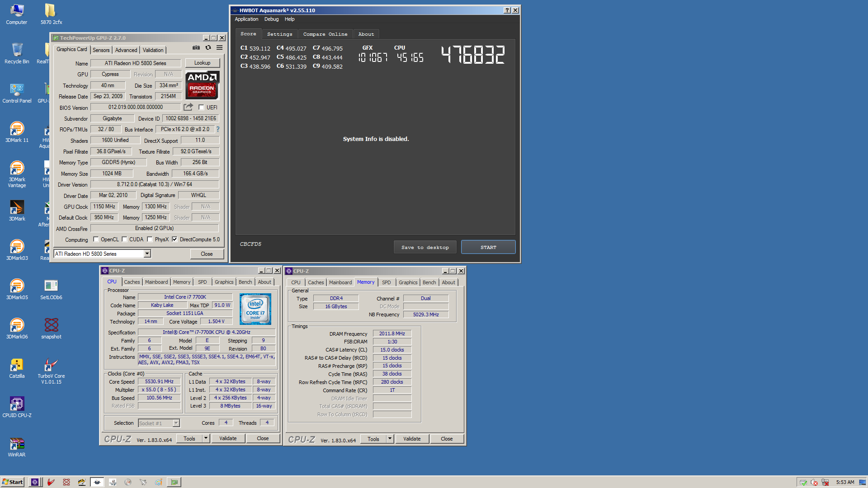Click the Save to desktop button
The width and height of the screenshot is (868, 488).
(425, 247)
